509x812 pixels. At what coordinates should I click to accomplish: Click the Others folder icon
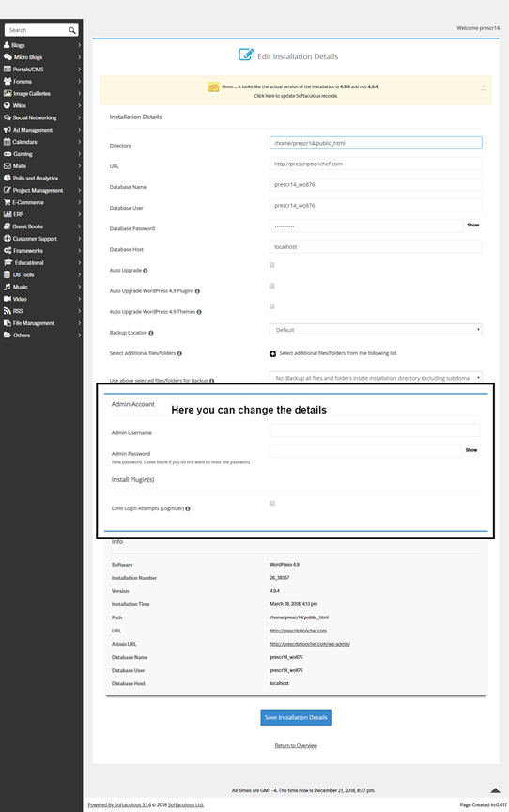click(8, 336)
